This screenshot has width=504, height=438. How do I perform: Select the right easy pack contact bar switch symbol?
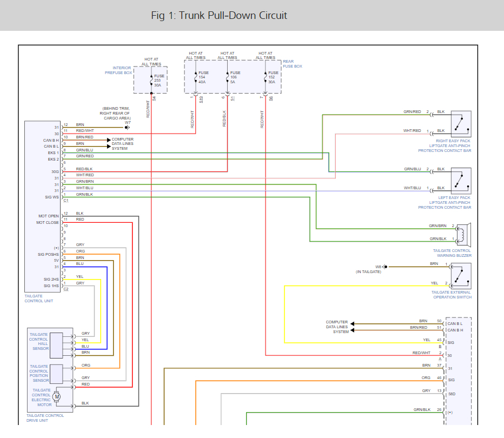point(461,124)
